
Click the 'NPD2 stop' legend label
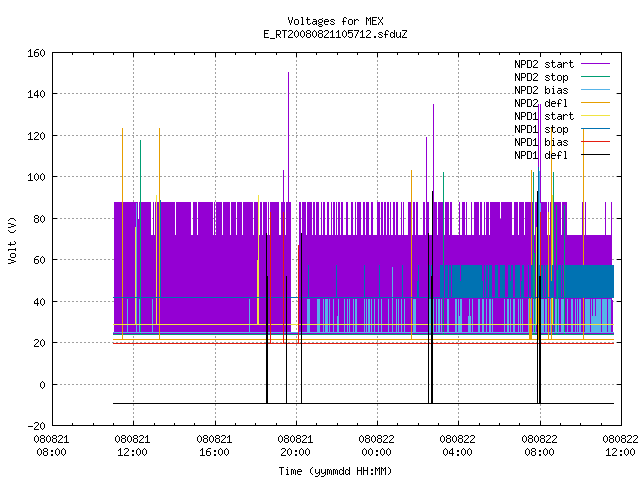pos(541,77)
